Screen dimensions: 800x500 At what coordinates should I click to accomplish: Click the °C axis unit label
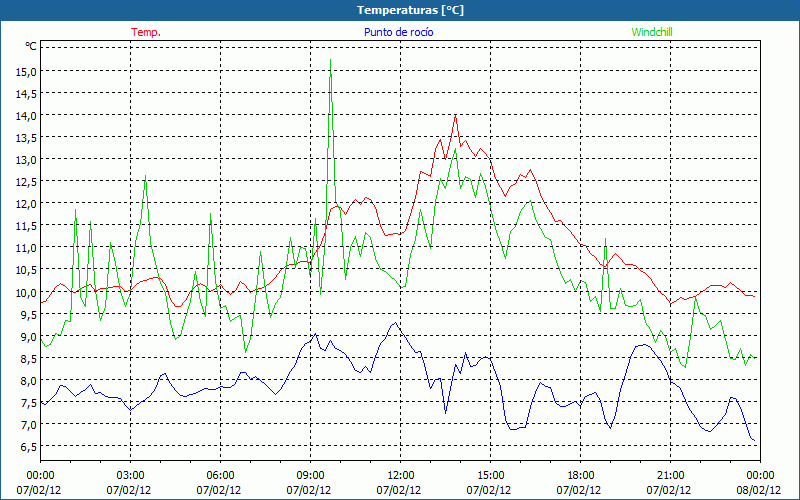31,46
